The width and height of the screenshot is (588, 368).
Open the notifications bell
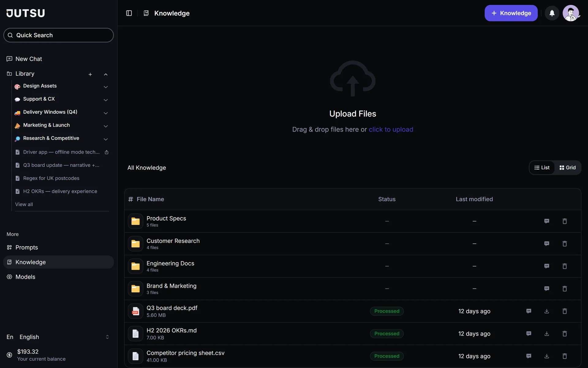tap(552, 13)
